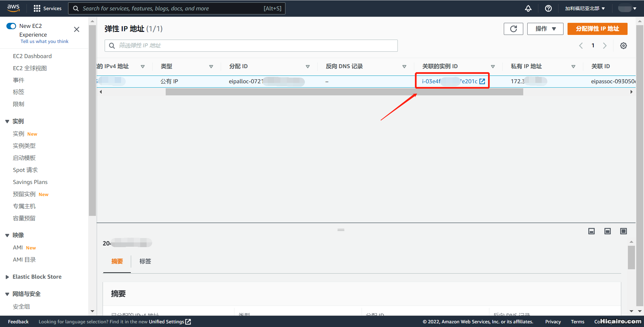Toggle the New EC2 Experience switch
Viewport: 644px width, 327px height.
click(11, 26)
